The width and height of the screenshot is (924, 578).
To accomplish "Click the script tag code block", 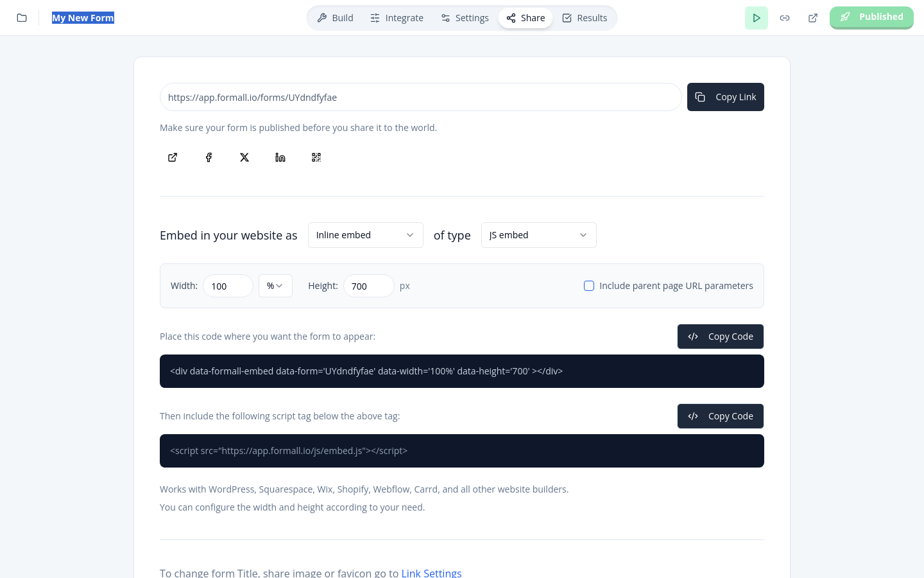I will (x=462, y=451).
